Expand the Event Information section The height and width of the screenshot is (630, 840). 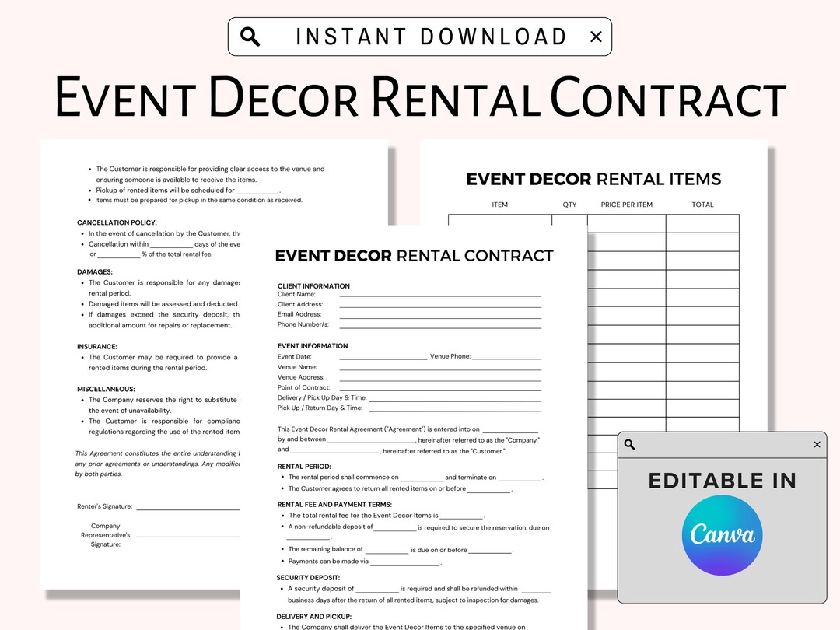tap(311, 345)
